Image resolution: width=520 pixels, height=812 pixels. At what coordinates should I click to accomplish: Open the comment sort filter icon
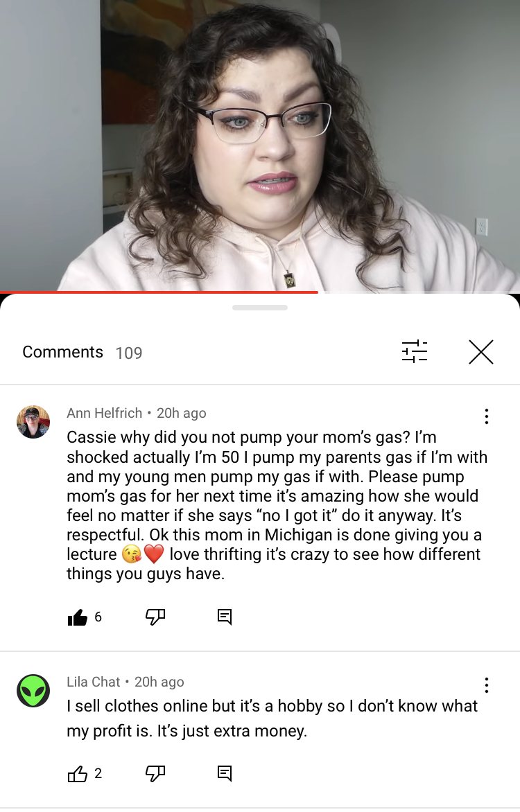click(x=414, y=352)
